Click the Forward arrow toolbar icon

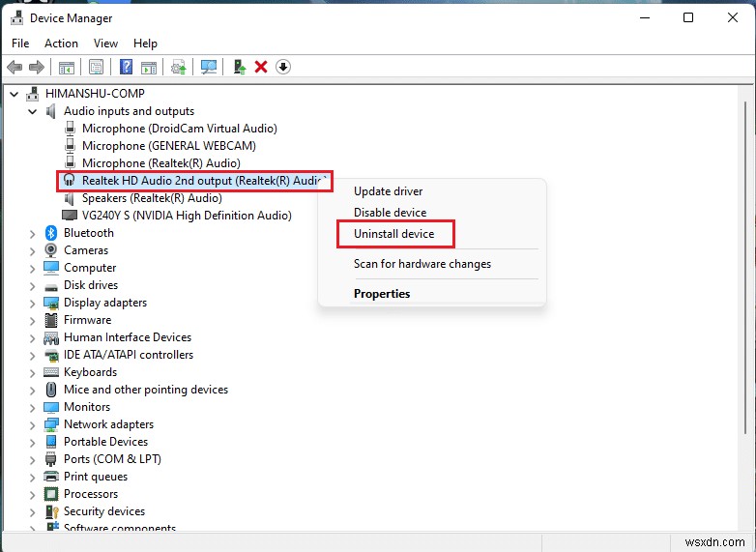(x=37, y=67)
